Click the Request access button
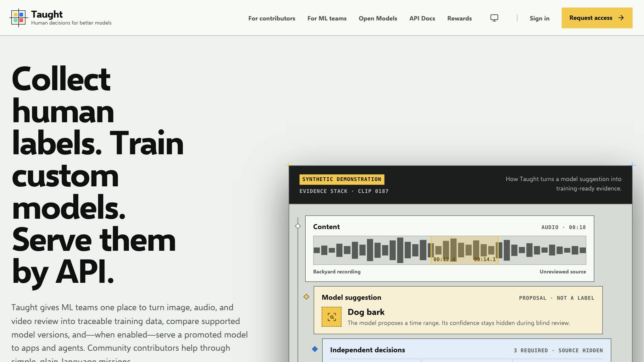The width and height of the screenshot is (644, 362). pos(597,18)
